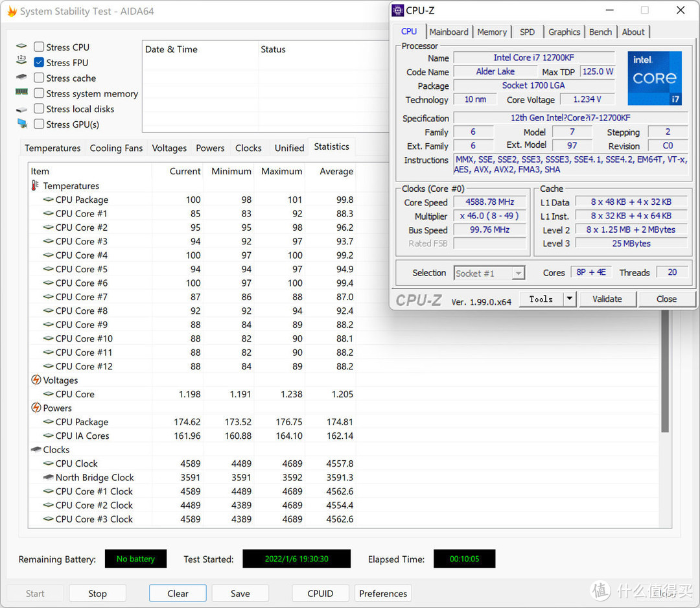
Task: Click the Temperatures thermometer icon
Action: tap(35, 186)
